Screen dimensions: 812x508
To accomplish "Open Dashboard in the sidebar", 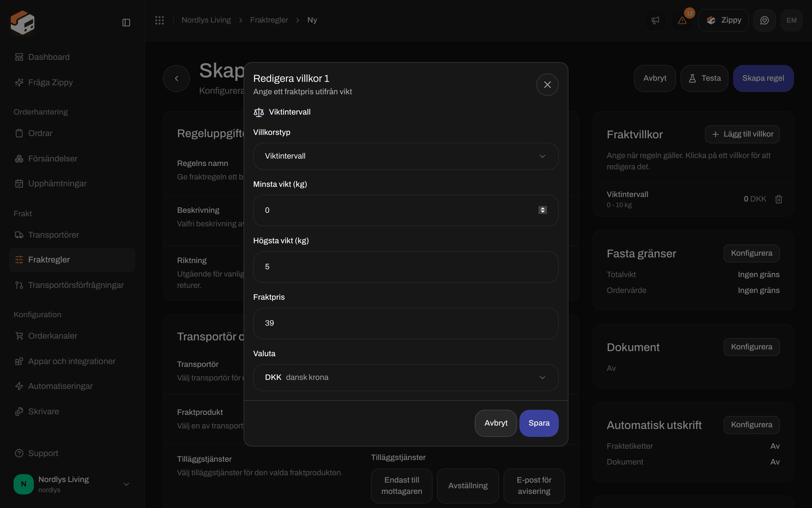I will point(72,57).
